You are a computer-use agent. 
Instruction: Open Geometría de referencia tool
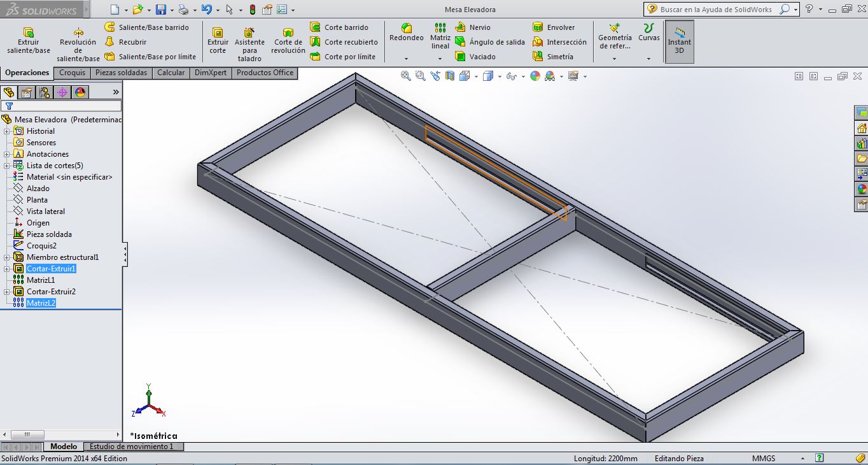615,36
